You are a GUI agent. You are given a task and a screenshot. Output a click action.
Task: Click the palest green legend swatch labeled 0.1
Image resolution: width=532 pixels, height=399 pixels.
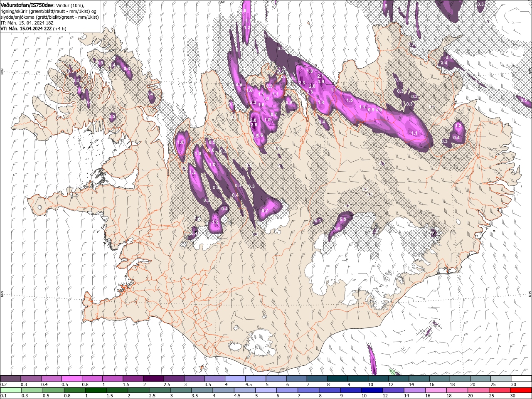point(11,390)
